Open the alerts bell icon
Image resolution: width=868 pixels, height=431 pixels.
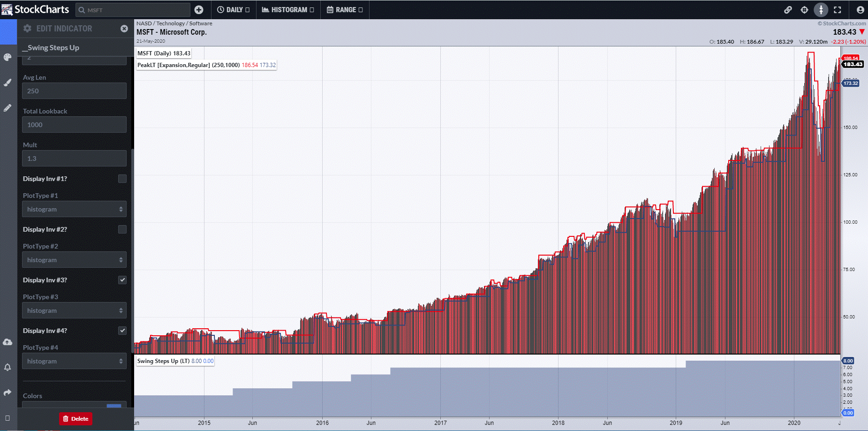(x=8, y=367)
